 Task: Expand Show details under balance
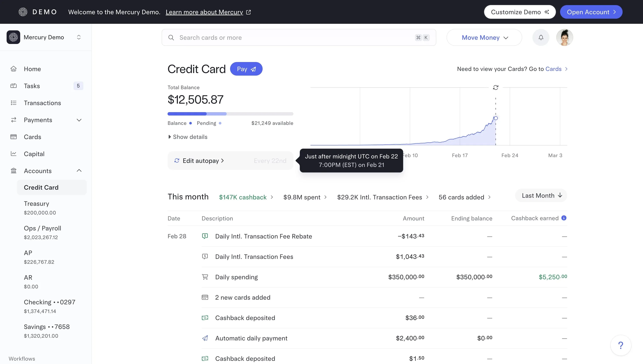tap(188, 137)
